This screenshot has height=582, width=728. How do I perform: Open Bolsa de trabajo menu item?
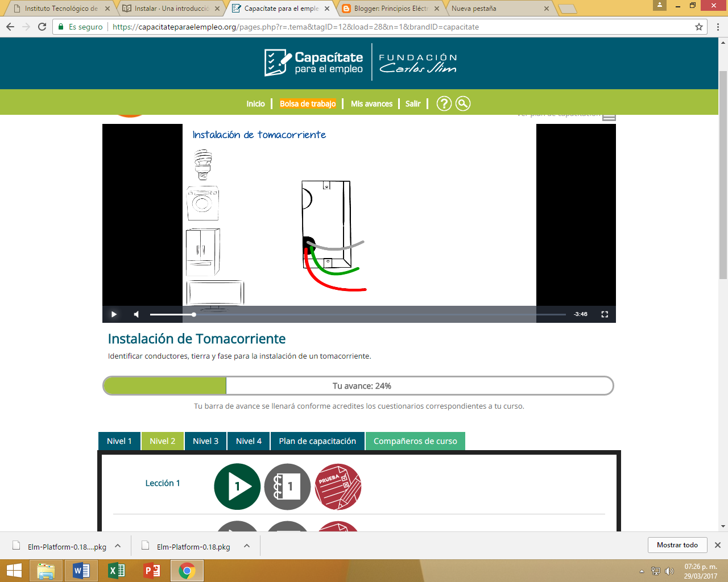click(308, 103)
